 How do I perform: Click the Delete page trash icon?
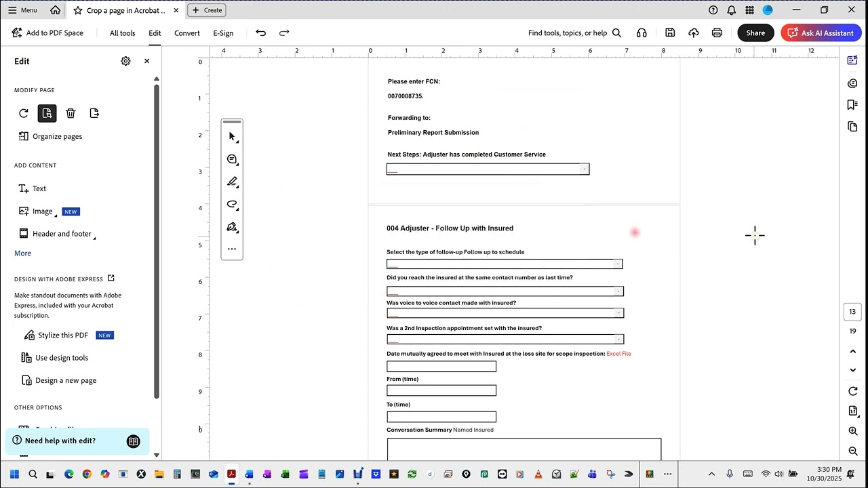pos(71,113)
